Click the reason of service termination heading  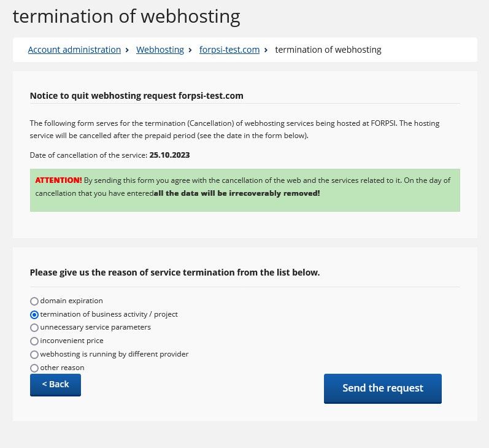pos(175,272)
